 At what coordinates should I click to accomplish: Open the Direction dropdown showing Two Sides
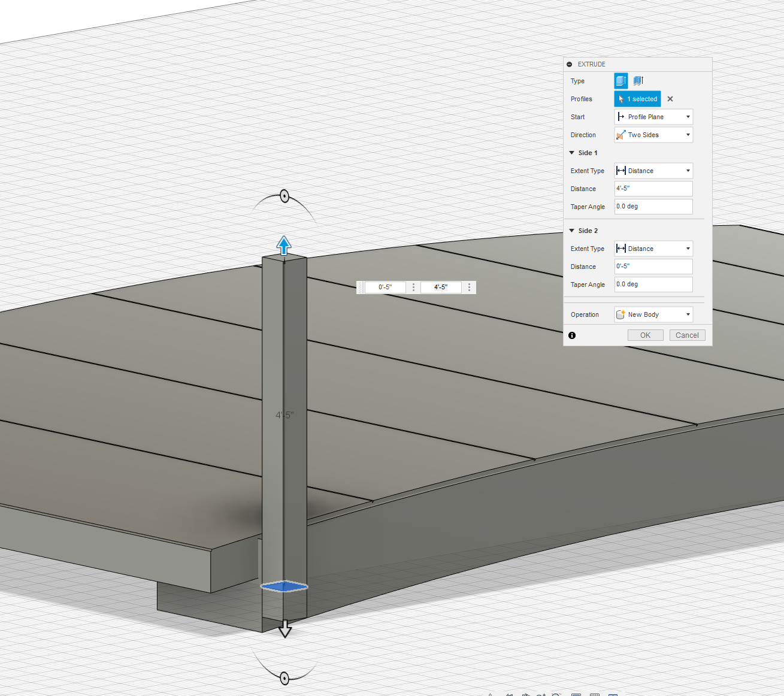653,135
